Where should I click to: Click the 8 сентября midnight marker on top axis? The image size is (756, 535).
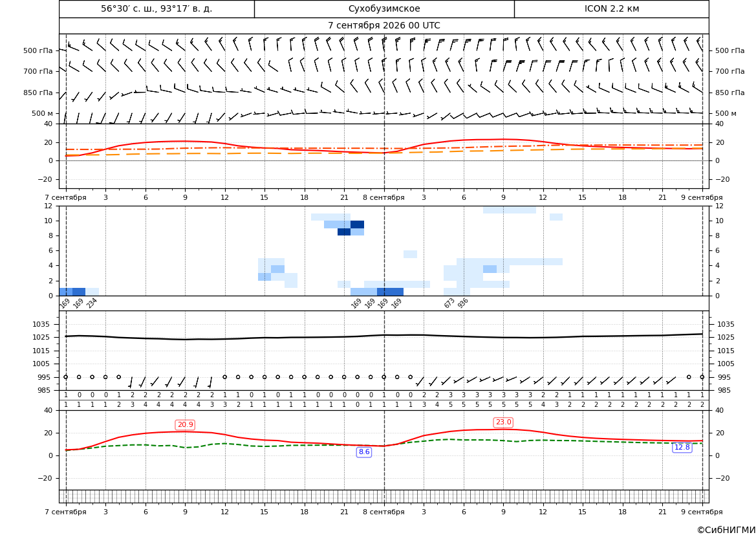click(383, 197)
